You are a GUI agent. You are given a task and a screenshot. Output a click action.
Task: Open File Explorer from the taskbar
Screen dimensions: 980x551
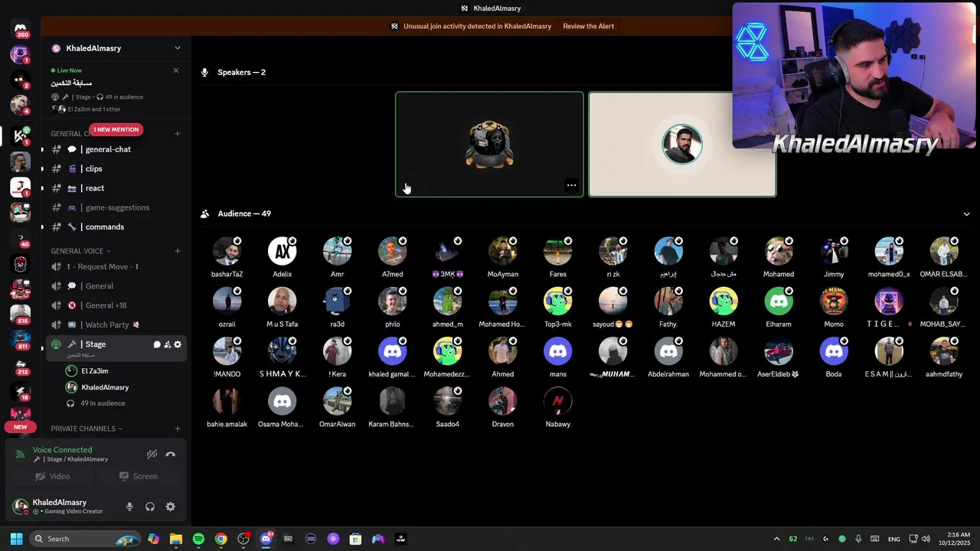tap(176, 539)
